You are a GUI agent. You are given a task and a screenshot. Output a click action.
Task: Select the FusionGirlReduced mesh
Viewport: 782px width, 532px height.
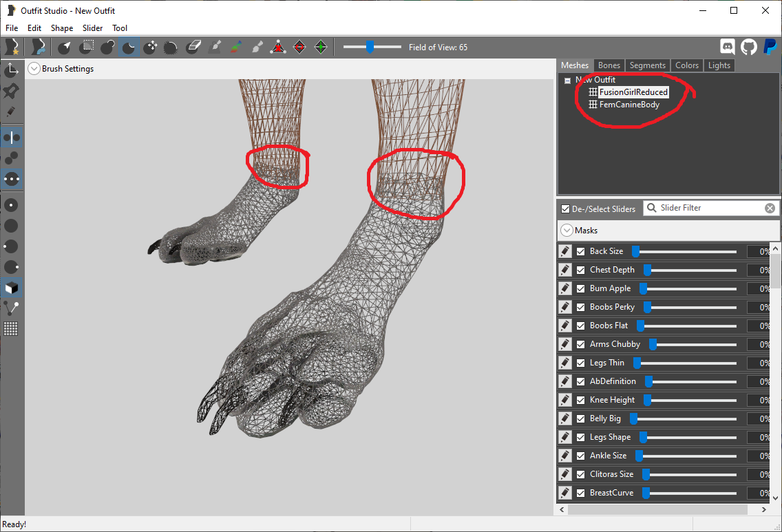pyautogui.click(x=633, y=92)
